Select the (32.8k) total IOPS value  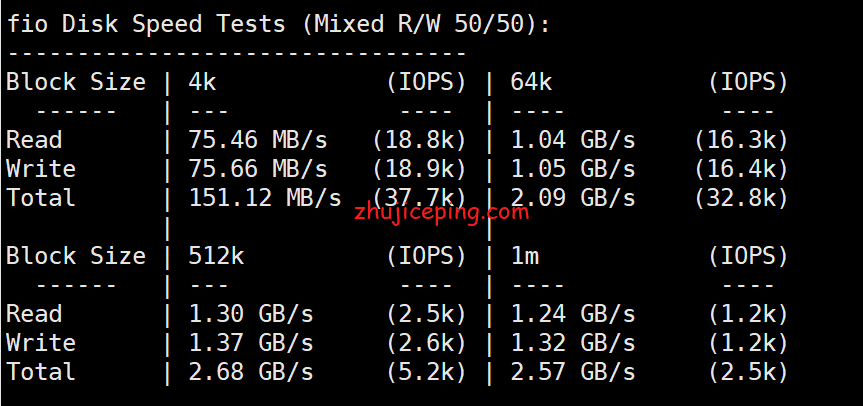(741, 198)
